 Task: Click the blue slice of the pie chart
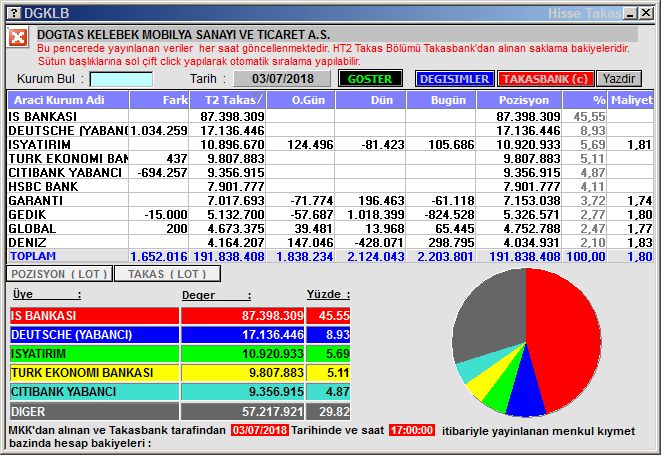pos(525,388)
